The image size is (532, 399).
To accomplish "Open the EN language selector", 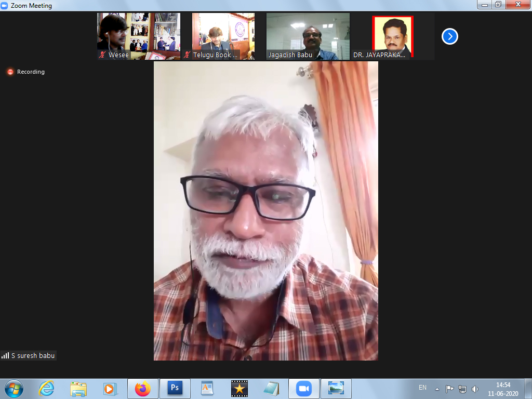I will tap(422, 388).
